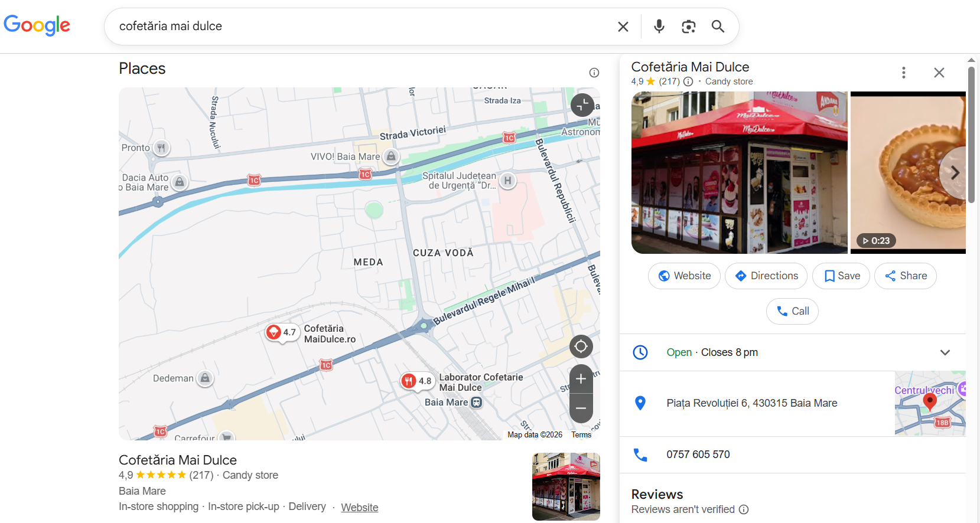Center map on my location icon
The width and height of the screenshot is (980, 523).
tap(581, 347)
